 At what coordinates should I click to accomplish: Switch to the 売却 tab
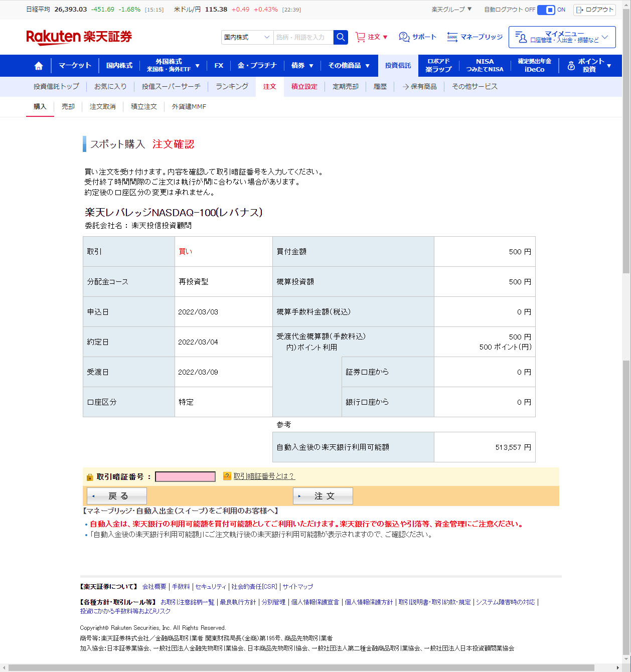[x=68, y=107]
